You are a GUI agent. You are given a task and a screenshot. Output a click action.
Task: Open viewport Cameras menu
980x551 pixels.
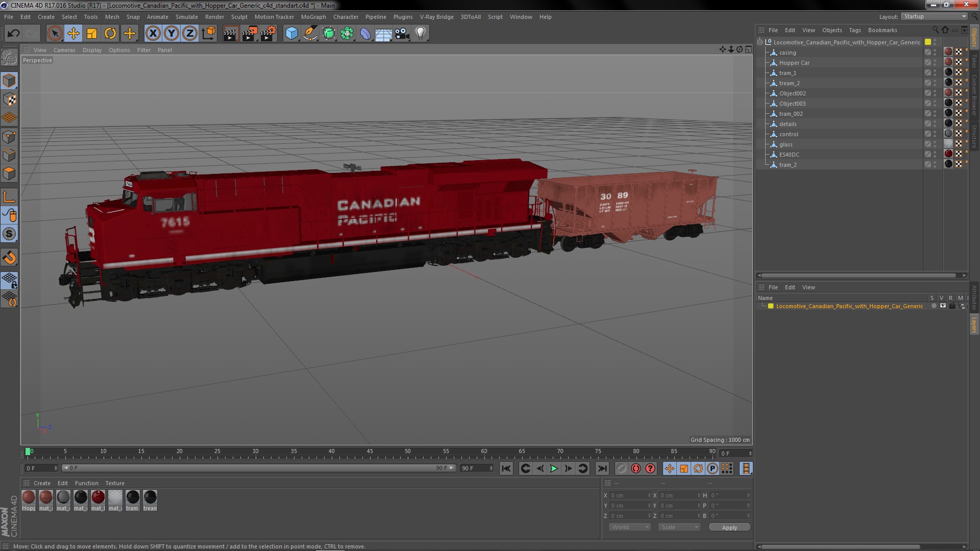pos(64,50)
